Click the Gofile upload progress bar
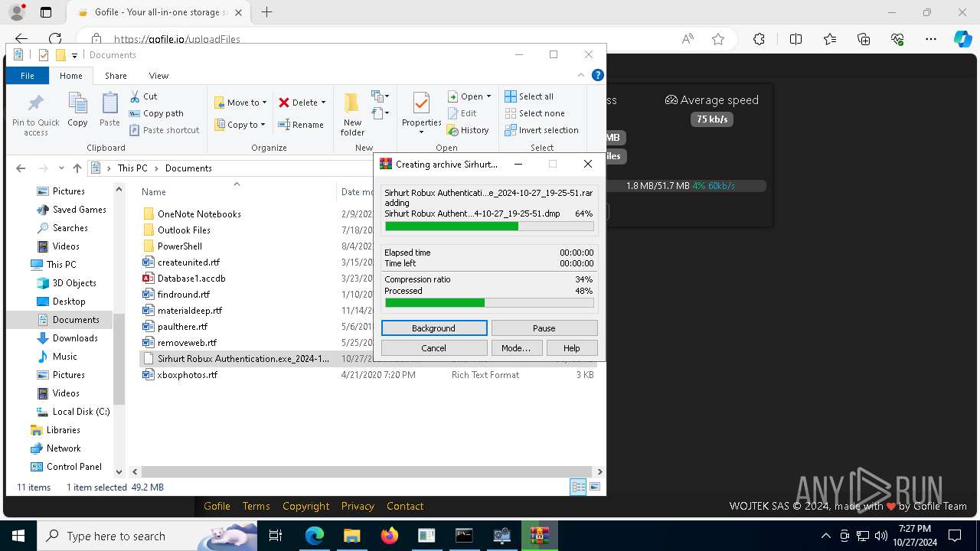The image size is (980, 551). pyautogui.click(x=686, y=186)
